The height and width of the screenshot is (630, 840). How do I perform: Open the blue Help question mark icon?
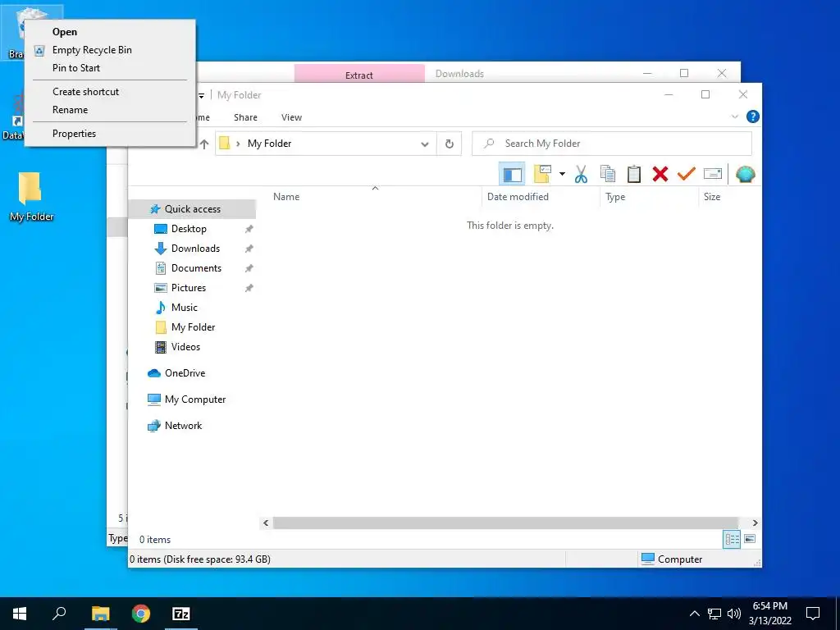pos(753,116)
